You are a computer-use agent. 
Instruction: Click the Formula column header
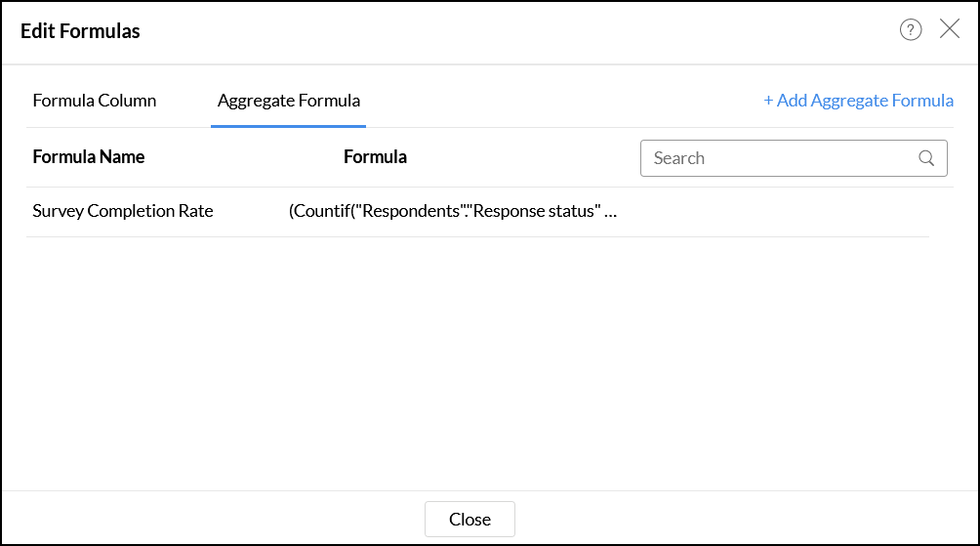tap(375, 157)
